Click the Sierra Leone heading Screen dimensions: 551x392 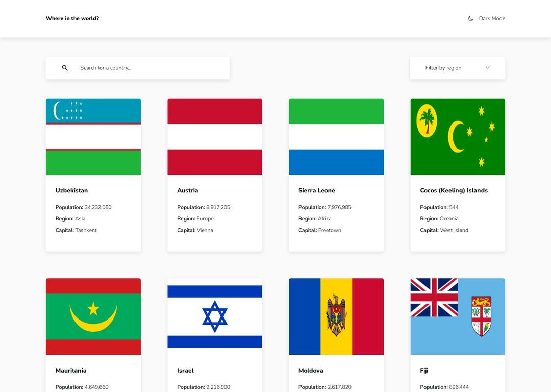click(317, 190)
